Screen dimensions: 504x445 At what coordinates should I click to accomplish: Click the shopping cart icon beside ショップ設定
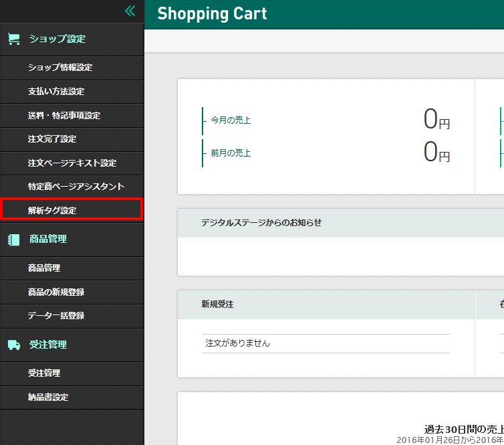click(x=14, y=39)
